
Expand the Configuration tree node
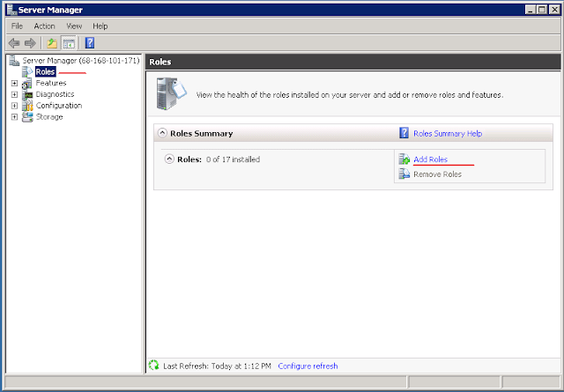pos(14,106)
